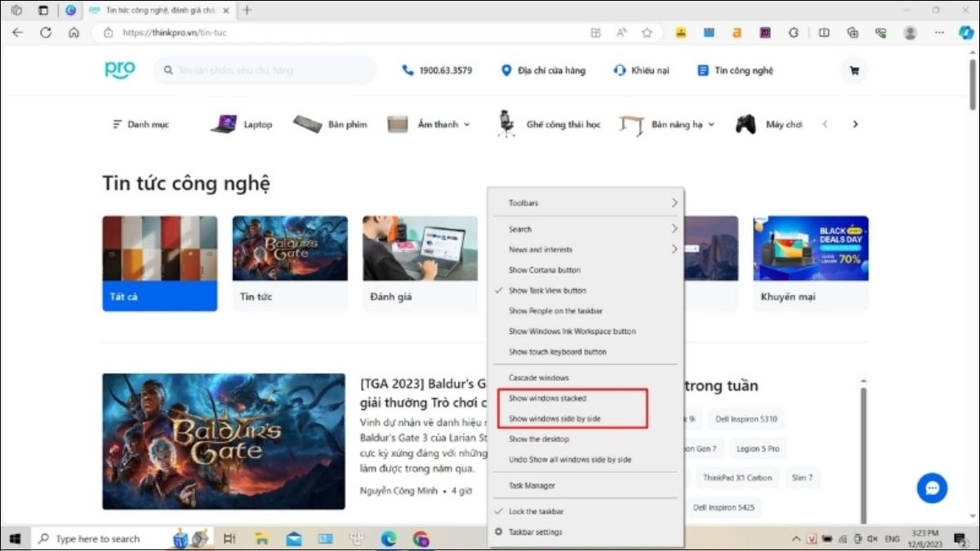Screen dimensions: 980x551
Task: Open Task View on the taskbar
Action: coord(229,539)
